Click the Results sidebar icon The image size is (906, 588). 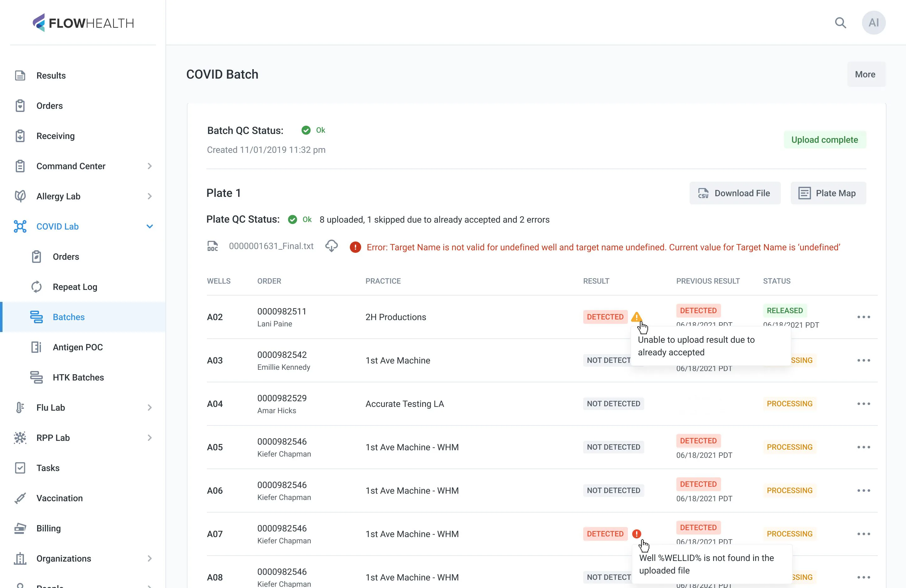pos(20,75)
